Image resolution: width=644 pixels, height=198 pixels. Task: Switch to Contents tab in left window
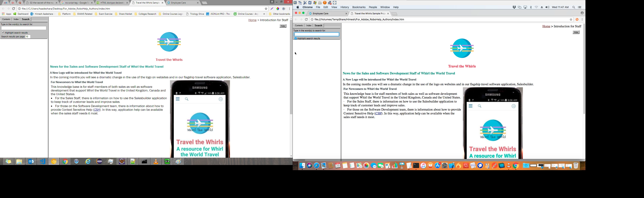(6, 19)
